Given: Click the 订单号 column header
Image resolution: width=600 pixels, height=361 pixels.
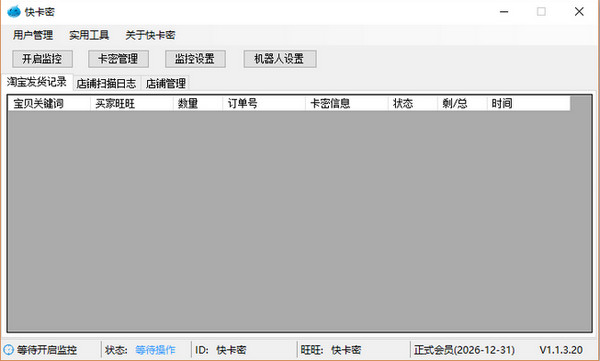Looking at the screenshot, I should click(x=264, y=103).
